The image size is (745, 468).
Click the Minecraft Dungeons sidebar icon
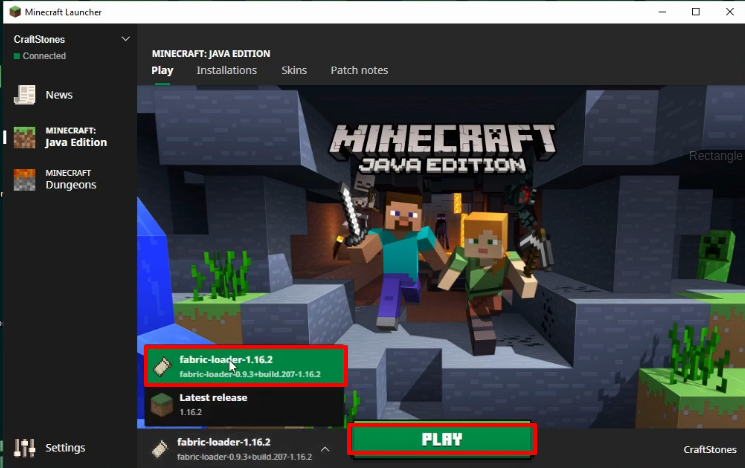pyautogui.click(x=24, y=180)
